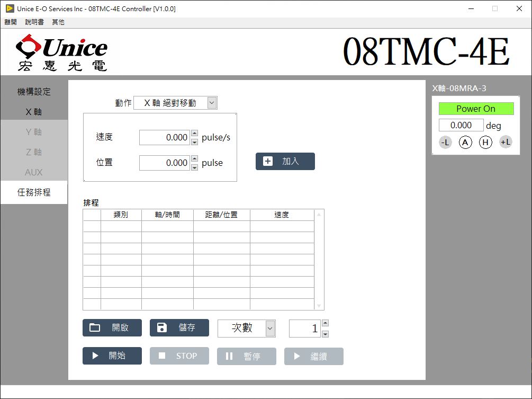532x399 pixels.
Task: Click the 軸/時間 column header
Action: point(167,215)
